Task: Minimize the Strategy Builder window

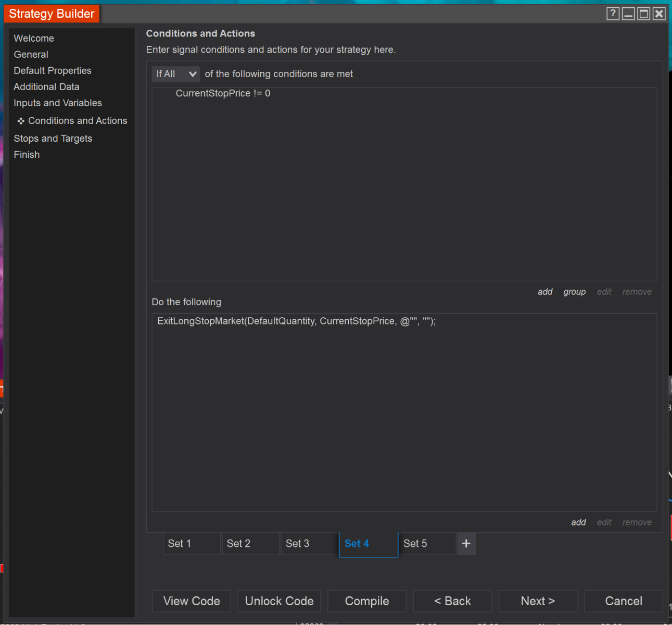Action: point(628,14)
